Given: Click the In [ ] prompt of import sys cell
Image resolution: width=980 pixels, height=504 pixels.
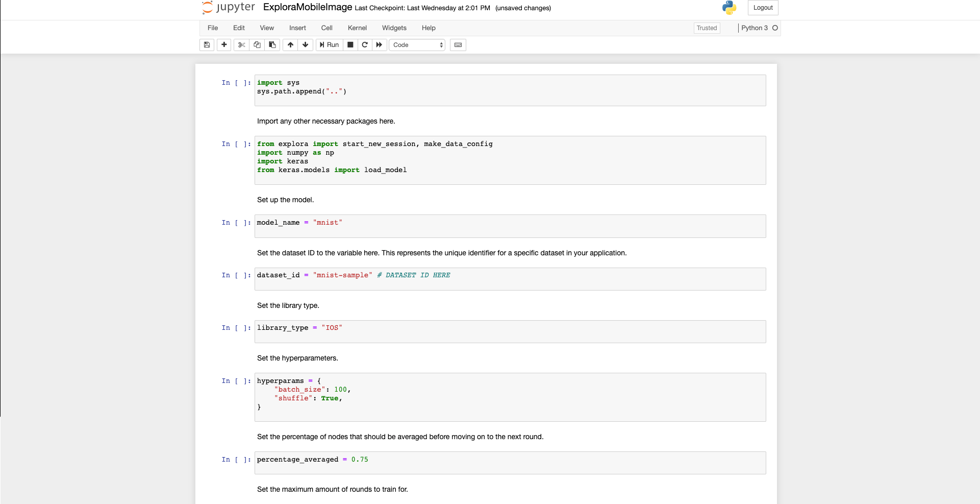Looking at the screenshot, I should (236, 83).
